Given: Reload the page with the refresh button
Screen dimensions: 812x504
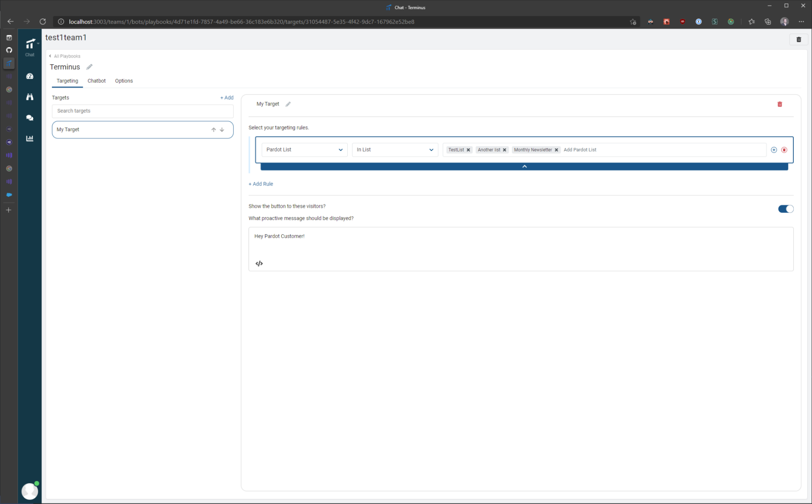Looking at the screenshot, I should click(43, 22).
